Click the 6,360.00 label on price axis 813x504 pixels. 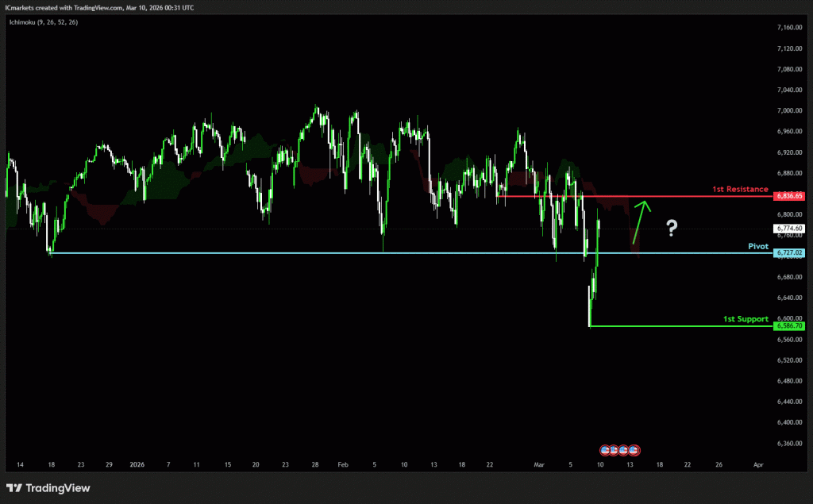click(x=789, y=443)
